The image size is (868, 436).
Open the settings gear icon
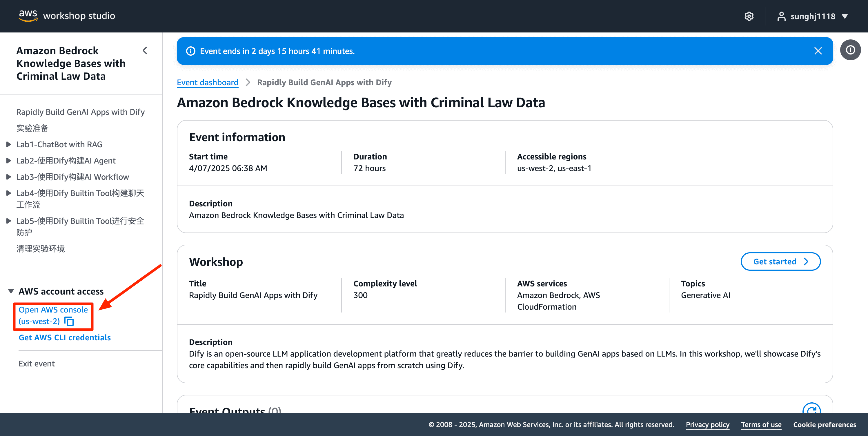pyautogui.click(x=749, y=16)
